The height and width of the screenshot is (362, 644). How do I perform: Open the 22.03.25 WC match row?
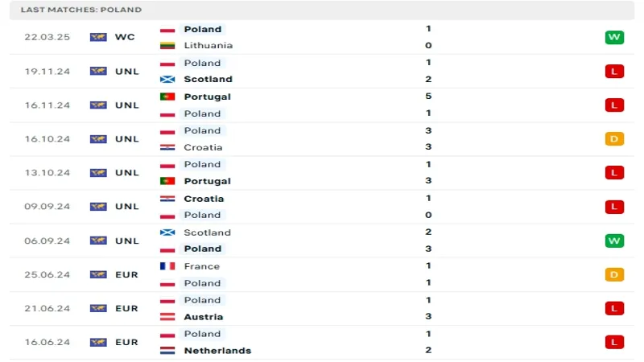click(322, 37)
